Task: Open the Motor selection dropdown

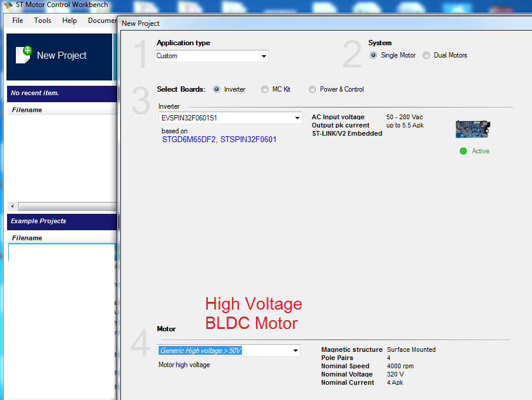Action: pyautogui.click(x=229, y=351)
